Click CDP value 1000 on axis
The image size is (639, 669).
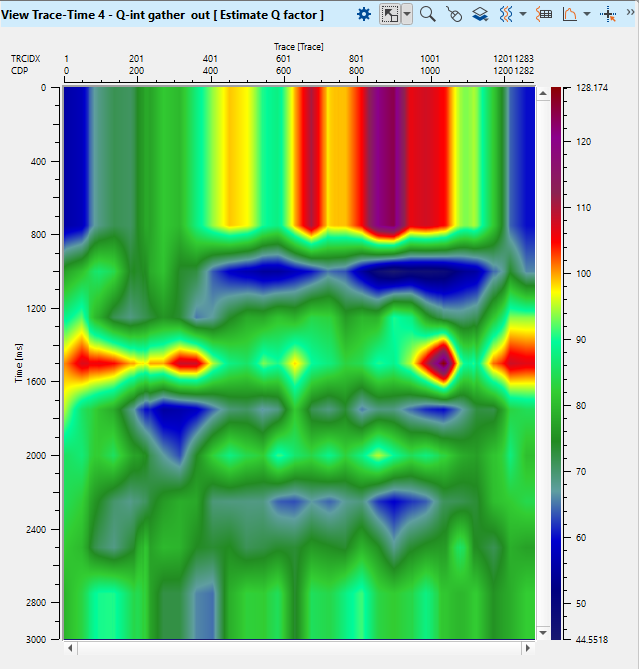point(430,71)
